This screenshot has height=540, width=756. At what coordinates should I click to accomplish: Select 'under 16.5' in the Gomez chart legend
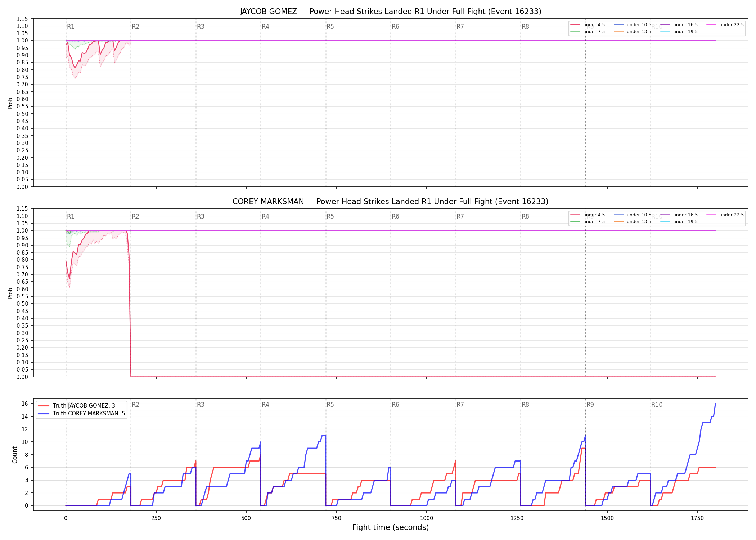(x=679, y=25)
